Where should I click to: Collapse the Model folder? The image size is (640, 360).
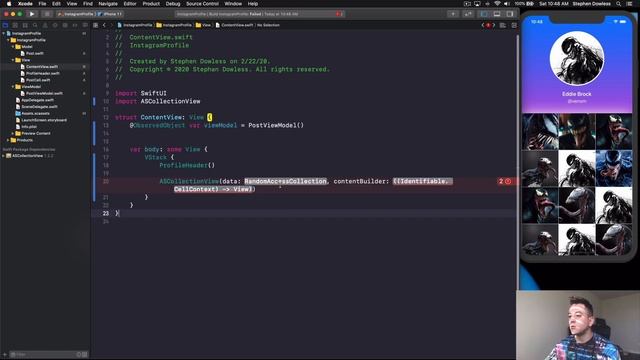(13, 47)
